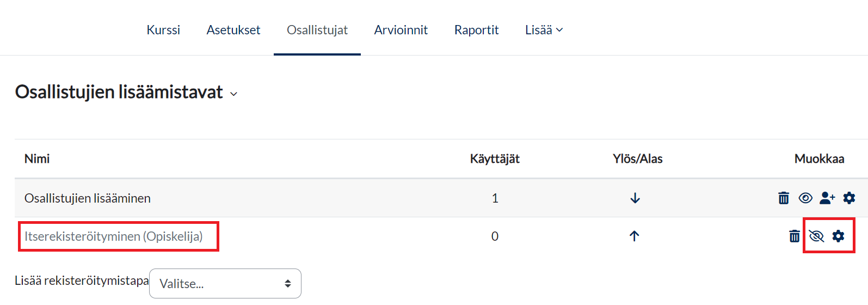The width and height of the screenshot is (868, 305).
Task: Move Itserekisteröityminen up with the arrow
Action: pyautogui.click(x=634, y=236)
